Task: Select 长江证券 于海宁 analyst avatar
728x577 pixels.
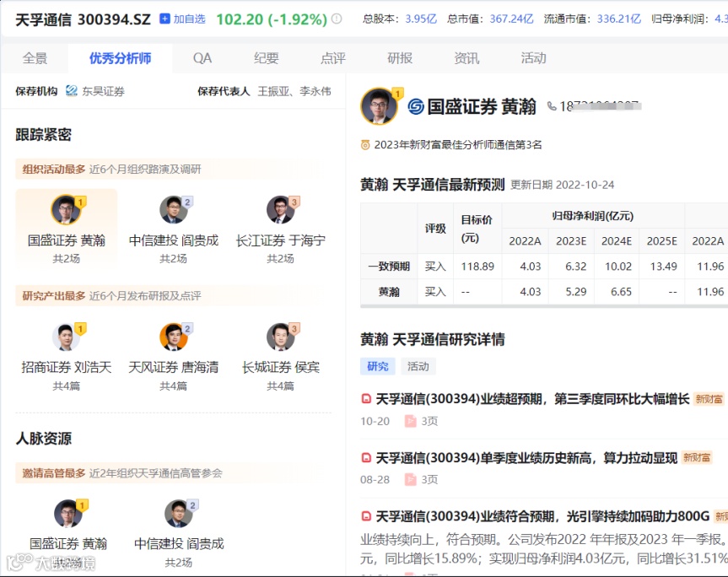Action: pyautogui.click(x=280, y=210)
